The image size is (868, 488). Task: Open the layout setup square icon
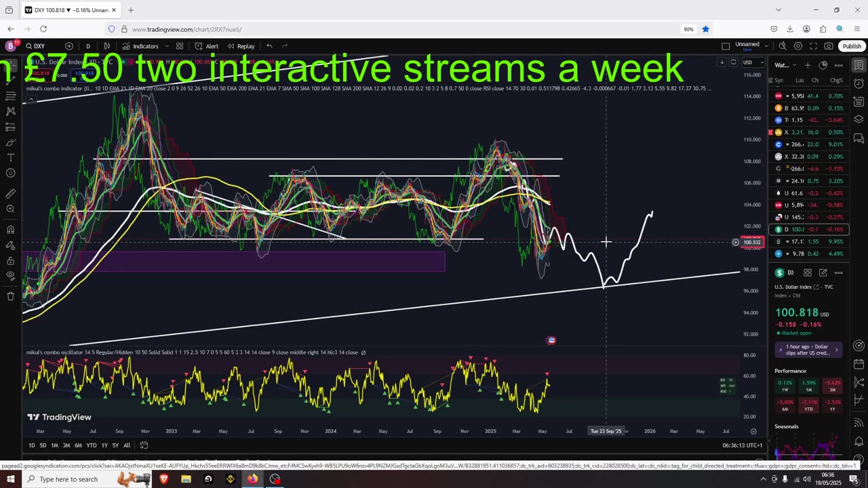point(726,46)
